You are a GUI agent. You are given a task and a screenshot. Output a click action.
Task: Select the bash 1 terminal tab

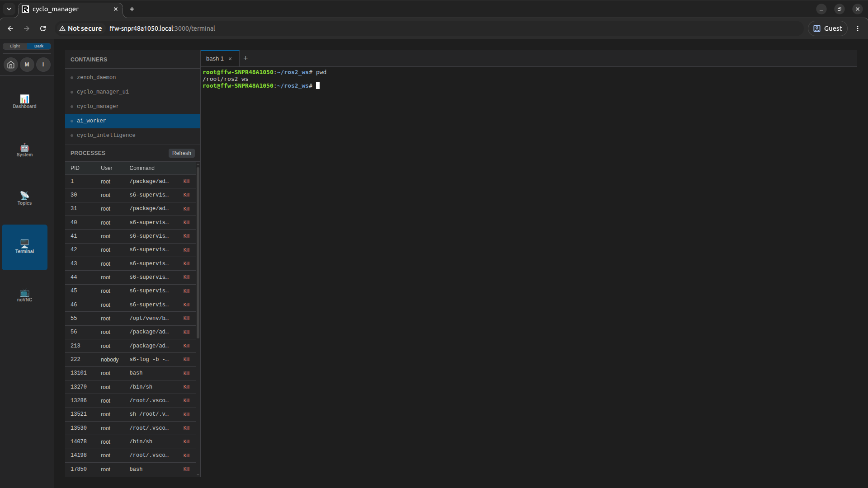tap(215, 59)
